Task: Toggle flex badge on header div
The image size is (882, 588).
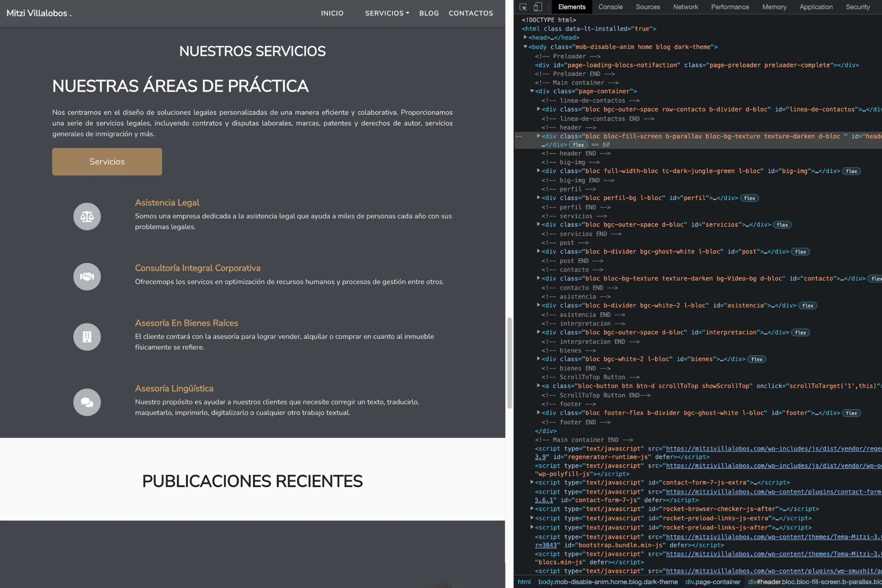Action: tap(578, 145)
